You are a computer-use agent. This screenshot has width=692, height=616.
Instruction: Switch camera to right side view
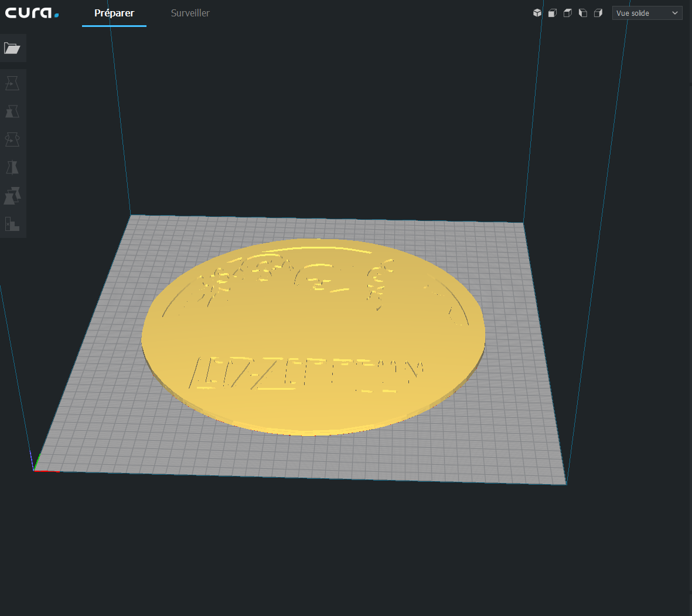tap(598, 13)
